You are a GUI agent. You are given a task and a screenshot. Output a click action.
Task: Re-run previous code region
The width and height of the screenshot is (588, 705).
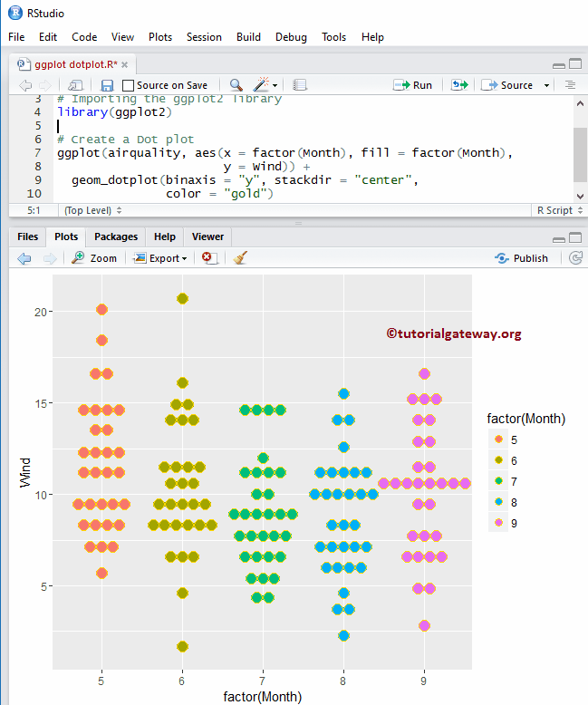pos(459,85)
